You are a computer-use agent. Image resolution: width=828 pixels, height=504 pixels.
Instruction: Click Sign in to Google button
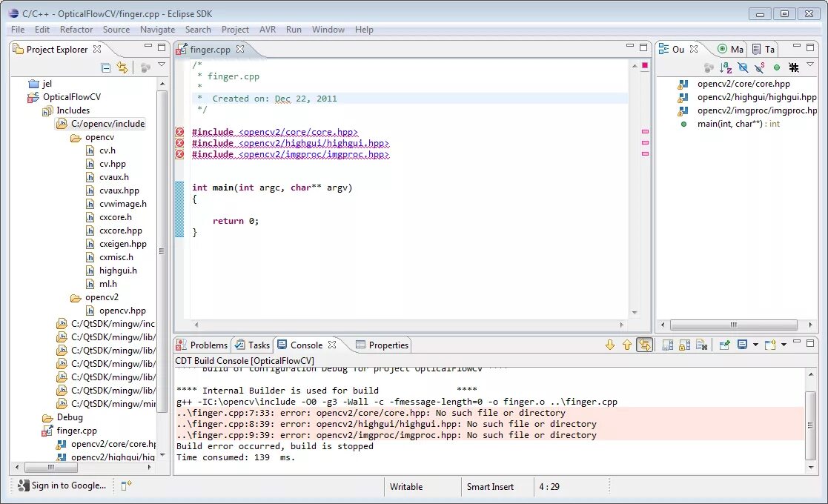62,485
